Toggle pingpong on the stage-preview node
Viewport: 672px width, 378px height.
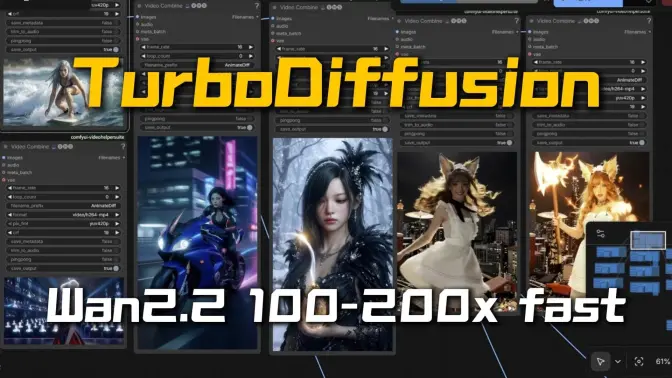click(x=63, y=259)
